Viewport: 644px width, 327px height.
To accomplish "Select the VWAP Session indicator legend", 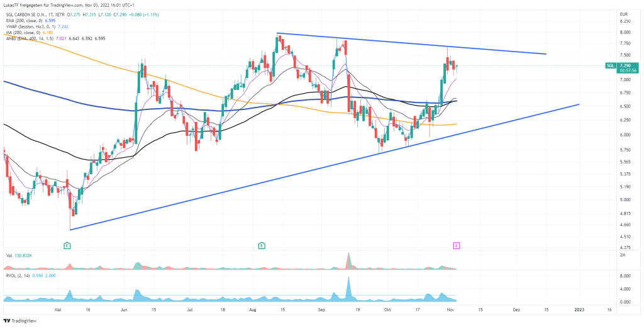I will tap(35, 27).
